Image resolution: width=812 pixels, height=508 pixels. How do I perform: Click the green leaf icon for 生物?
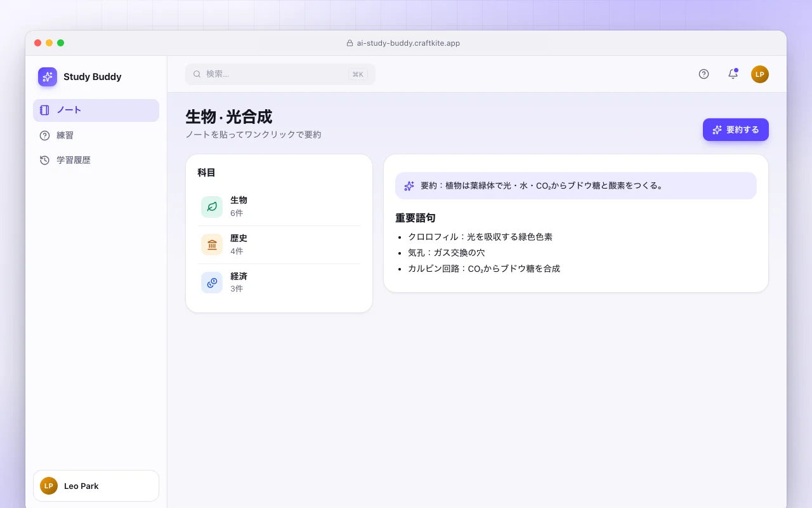tap(212, 207)
